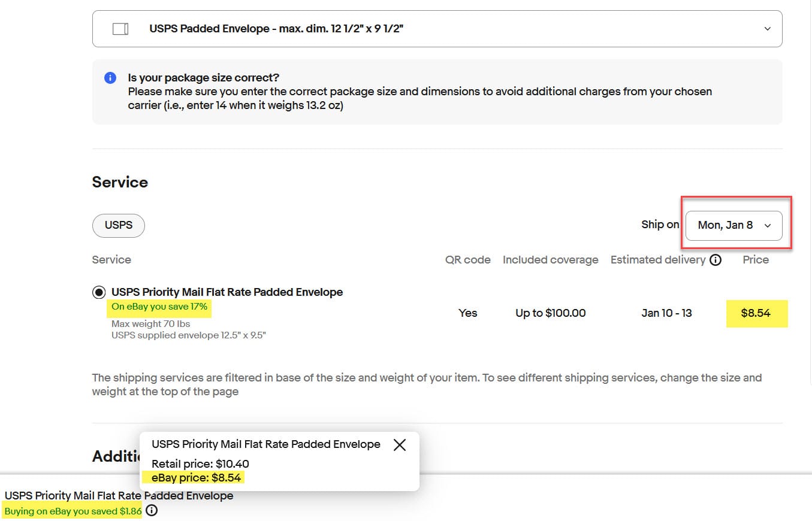Click the QR code 'Yes' value
The image size is (812, 521).
tap(468, 313)
